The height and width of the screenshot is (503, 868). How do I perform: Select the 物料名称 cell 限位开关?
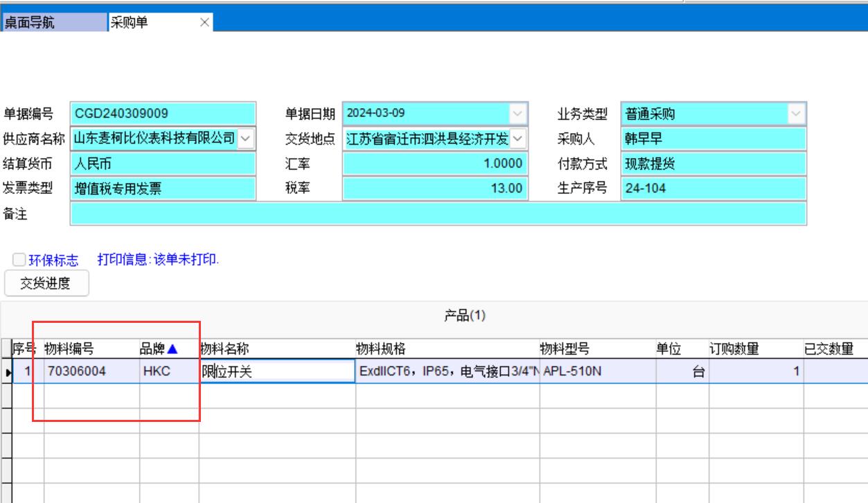pos(277,372)
